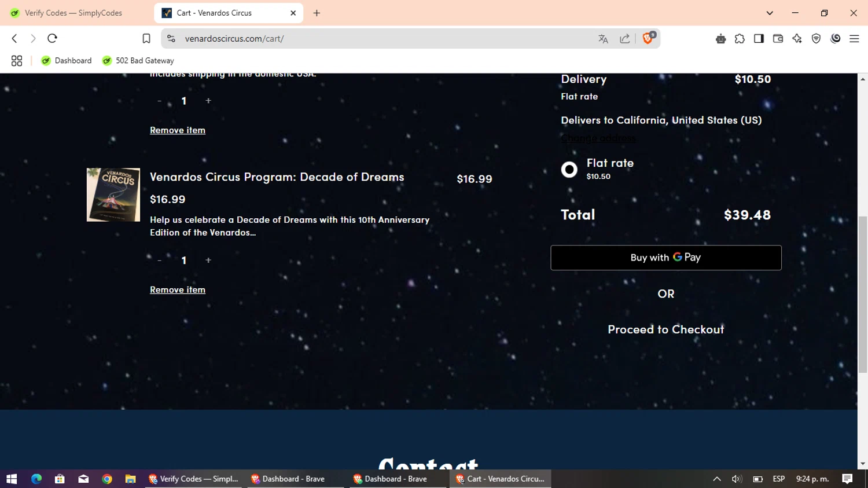Bookmark this page with bookmark icon
The image size is (868, 488).
coord(146,38)
